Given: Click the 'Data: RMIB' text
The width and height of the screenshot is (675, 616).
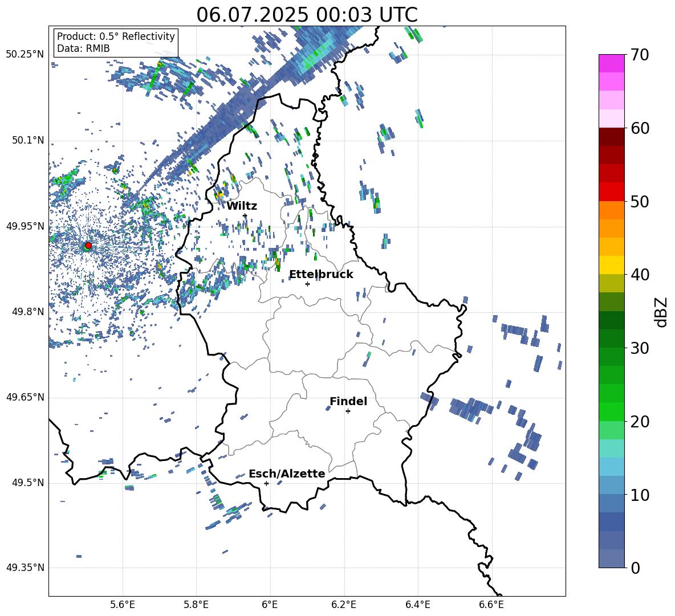Looking at the screenshot, I should coord(83,48).
